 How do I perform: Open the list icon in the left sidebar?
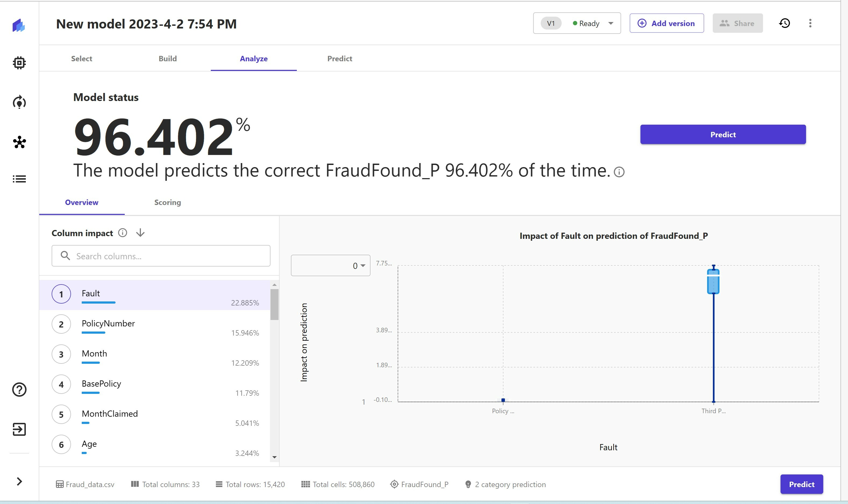click(19, 179)
